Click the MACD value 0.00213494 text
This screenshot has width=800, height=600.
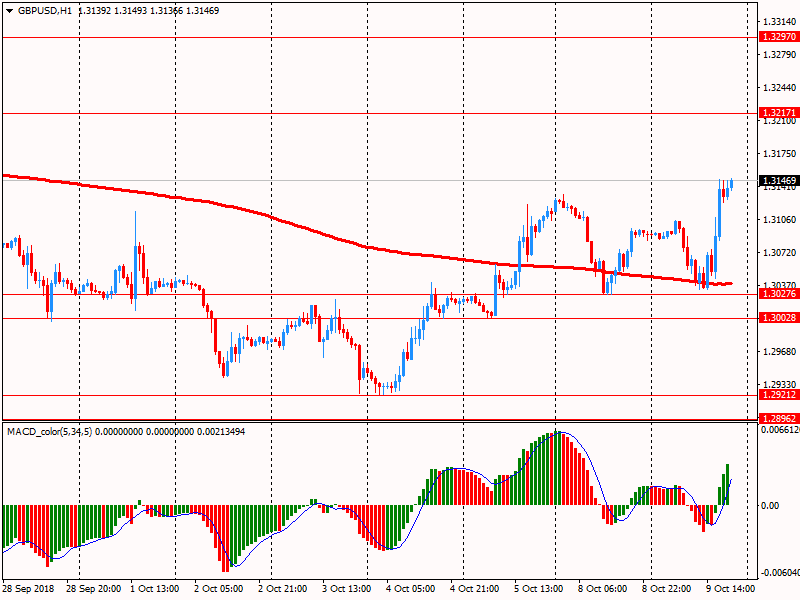221,432
